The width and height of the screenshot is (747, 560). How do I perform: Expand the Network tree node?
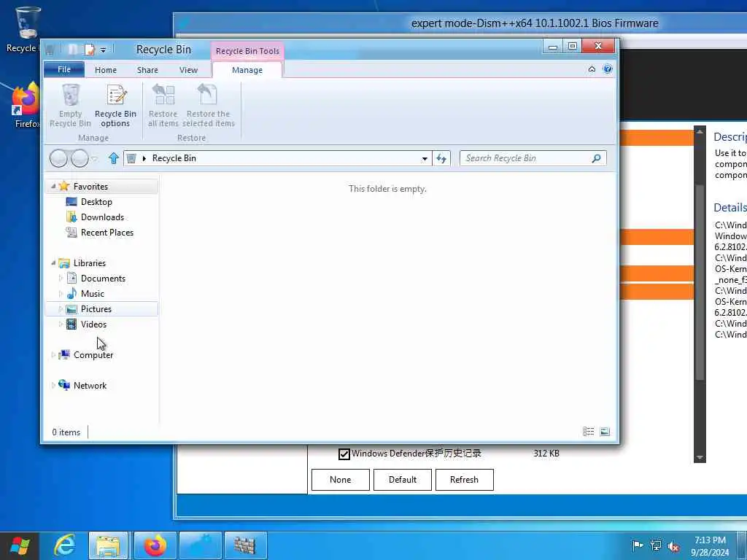coord(53,385)
